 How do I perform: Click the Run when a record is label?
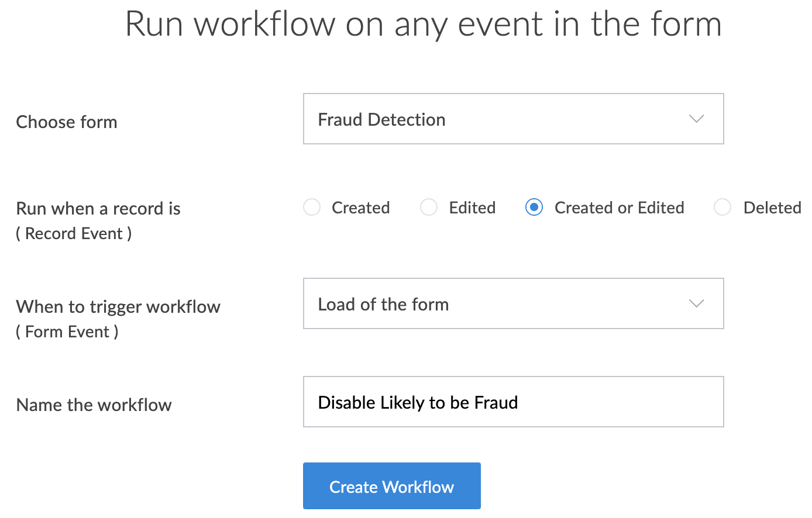98,209
